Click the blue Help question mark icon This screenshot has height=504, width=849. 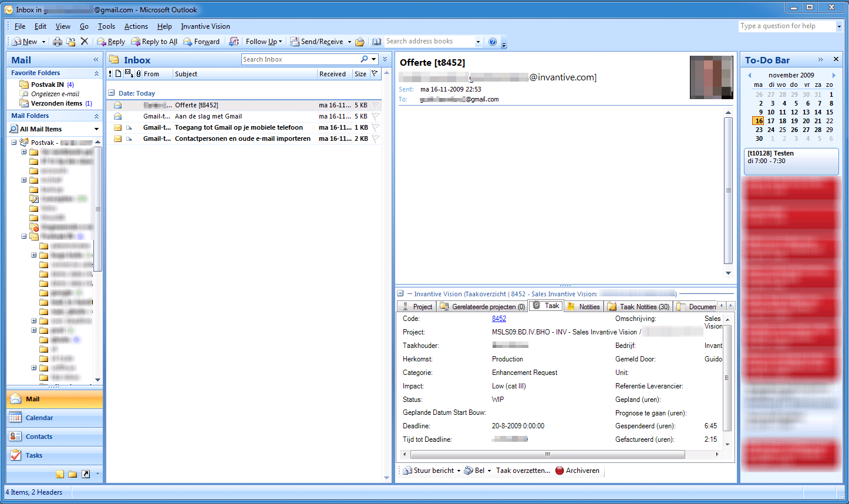coord(493,42)
